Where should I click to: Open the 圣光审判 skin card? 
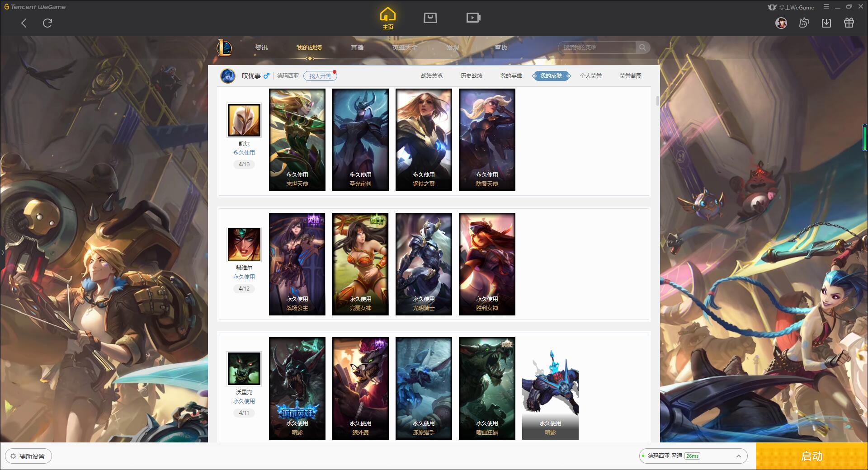pos(360,140)
